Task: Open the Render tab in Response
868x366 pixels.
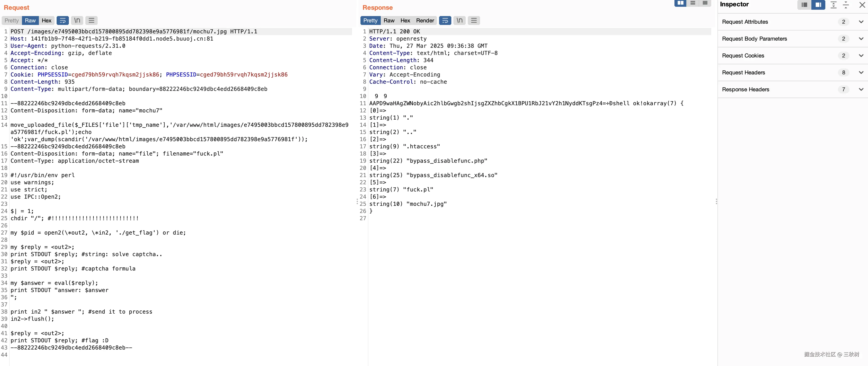Action: 425,20
